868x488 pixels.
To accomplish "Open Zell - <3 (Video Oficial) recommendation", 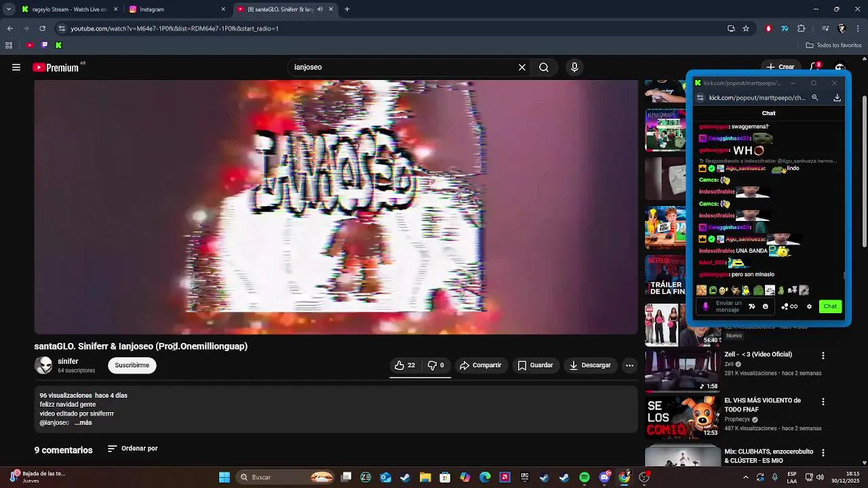I will pos(758,354).
